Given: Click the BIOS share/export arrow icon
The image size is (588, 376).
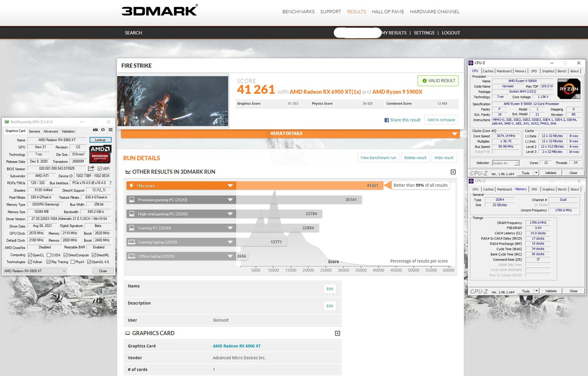Looking at the screenshot, I should tap(91, 169).
